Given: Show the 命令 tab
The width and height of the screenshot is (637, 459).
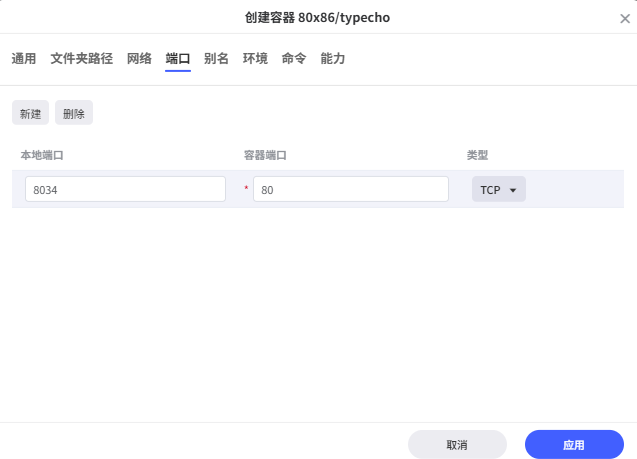Looking at the screenshot, I should [294, 59].
